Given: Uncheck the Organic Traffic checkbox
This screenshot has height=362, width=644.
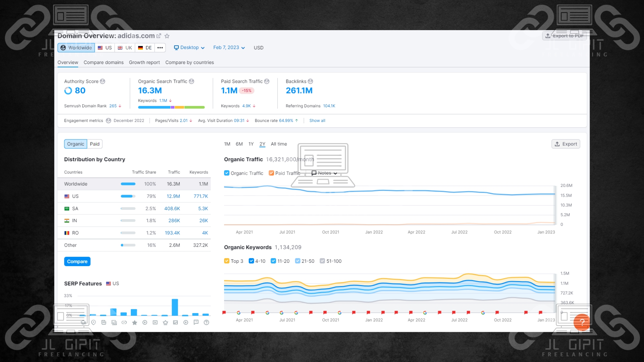Looking at the screenshot, I should click(227, 173).
